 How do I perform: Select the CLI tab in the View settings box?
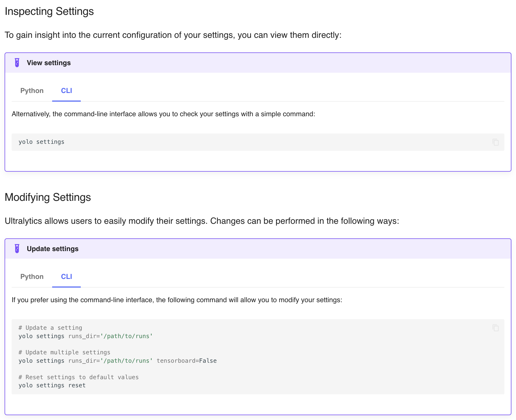[x=66, y=91]
